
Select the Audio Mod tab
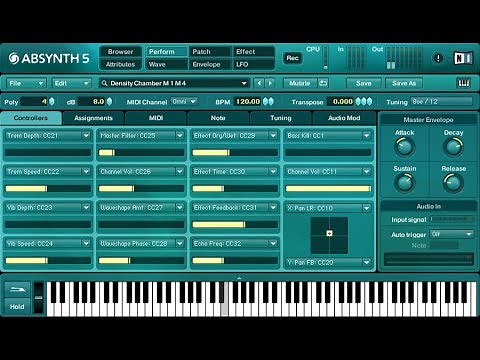[344, 118]
